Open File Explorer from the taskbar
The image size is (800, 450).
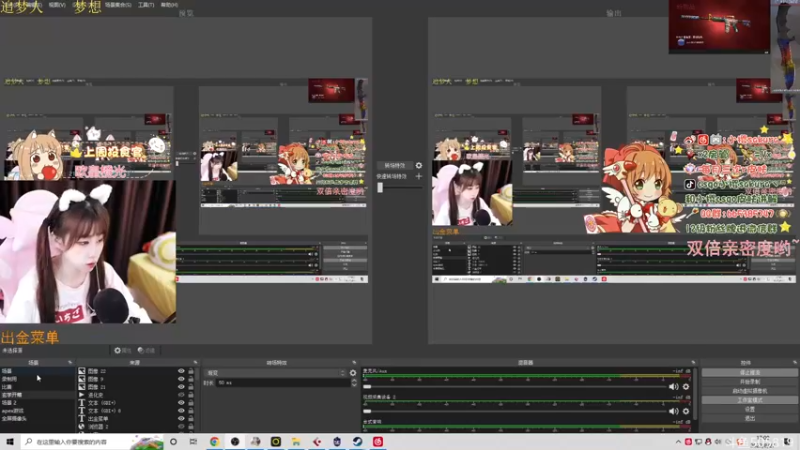coord(296,441)
